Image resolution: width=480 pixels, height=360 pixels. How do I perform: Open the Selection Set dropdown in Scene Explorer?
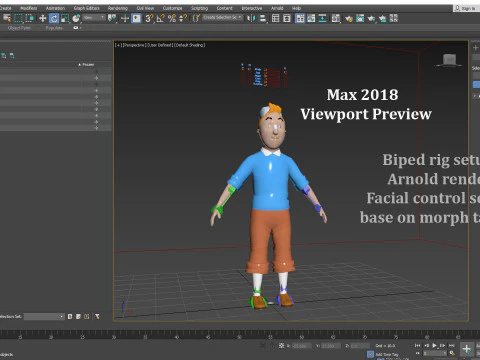point(44,316)
